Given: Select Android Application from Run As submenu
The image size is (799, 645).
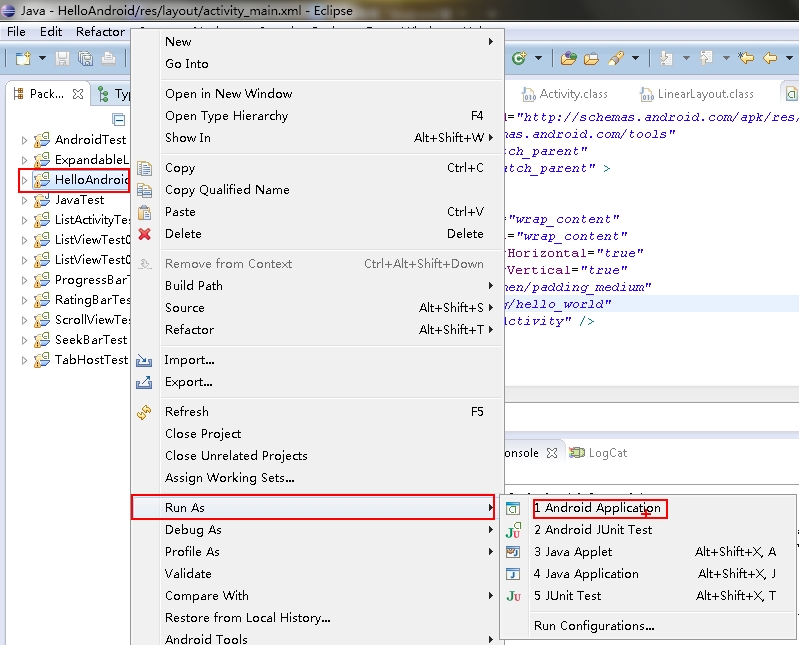Looking at the screenshot, I should tap(596, 508).
